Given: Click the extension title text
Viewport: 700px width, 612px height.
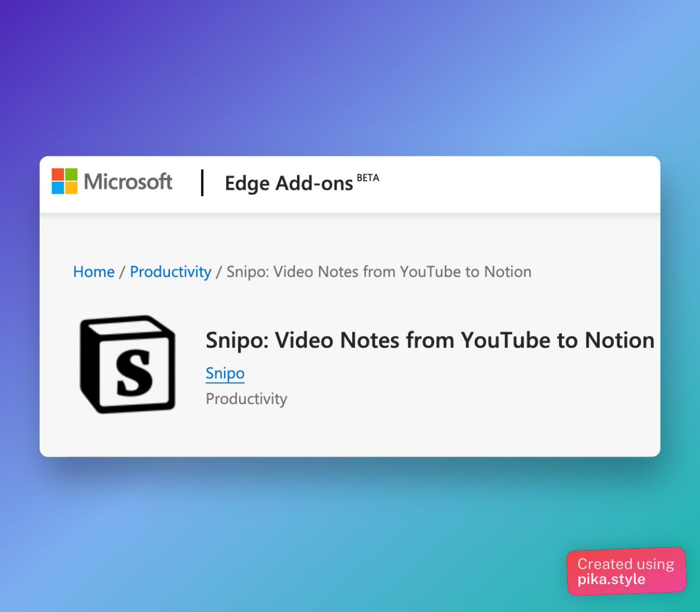Looking at the screenshot, I should click(x=429, y=340).
